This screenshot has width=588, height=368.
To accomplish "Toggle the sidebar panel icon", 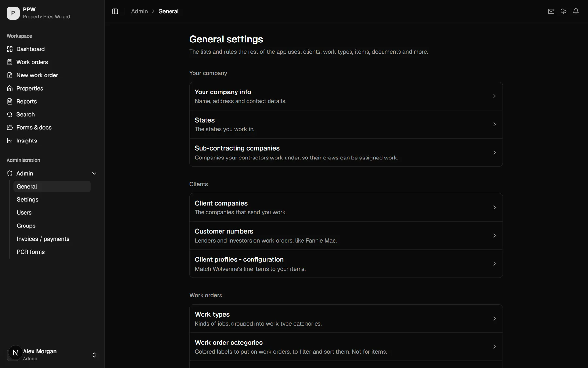I will pyautogui.click(x=115, y=11).
